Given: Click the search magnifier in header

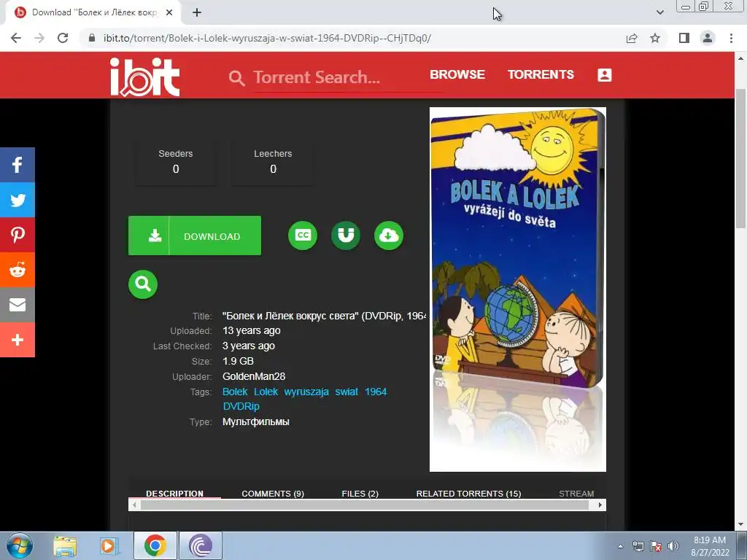Looking at the screenshot, I should click(236, 77).
